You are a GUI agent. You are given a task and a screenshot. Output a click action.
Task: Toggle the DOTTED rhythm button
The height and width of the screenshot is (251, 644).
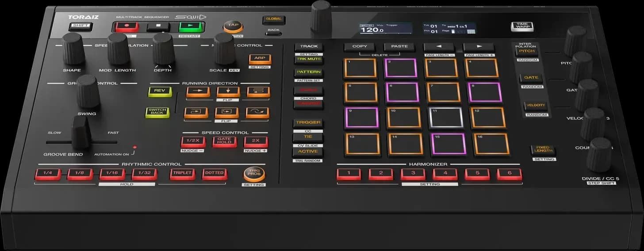pos(215,173)
